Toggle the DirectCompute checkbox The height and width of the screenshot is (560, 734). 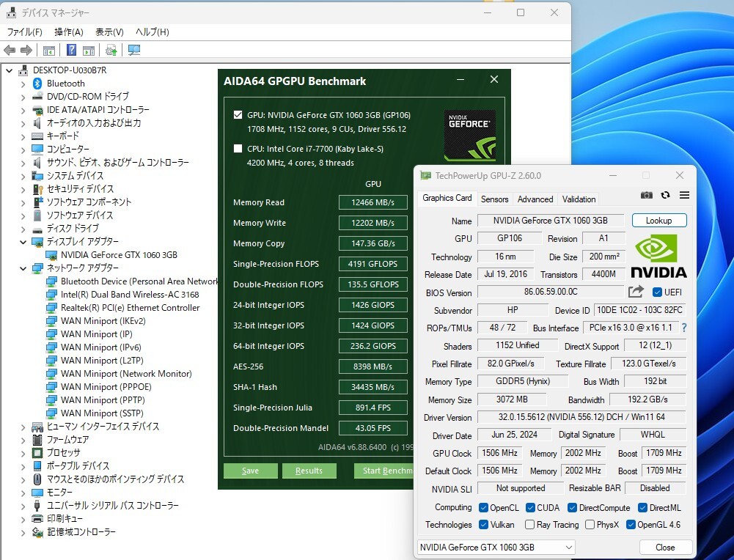pos(572,508)
